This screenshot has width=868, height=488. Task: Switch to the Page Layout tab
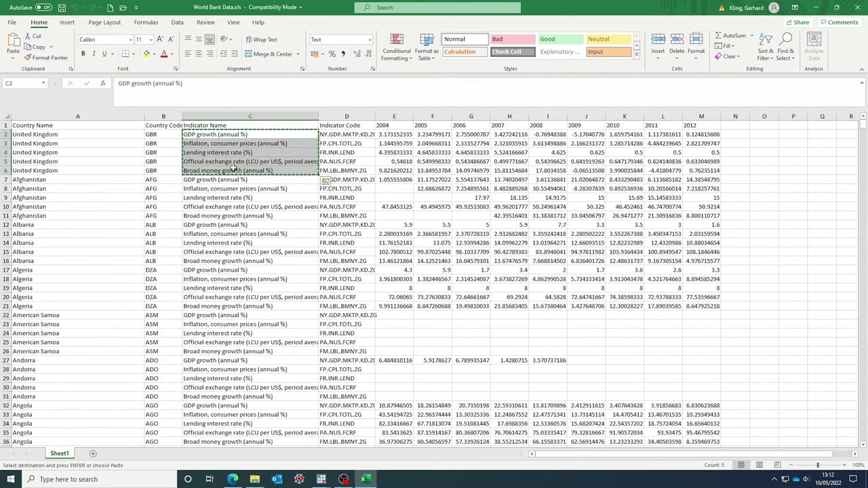104,22
